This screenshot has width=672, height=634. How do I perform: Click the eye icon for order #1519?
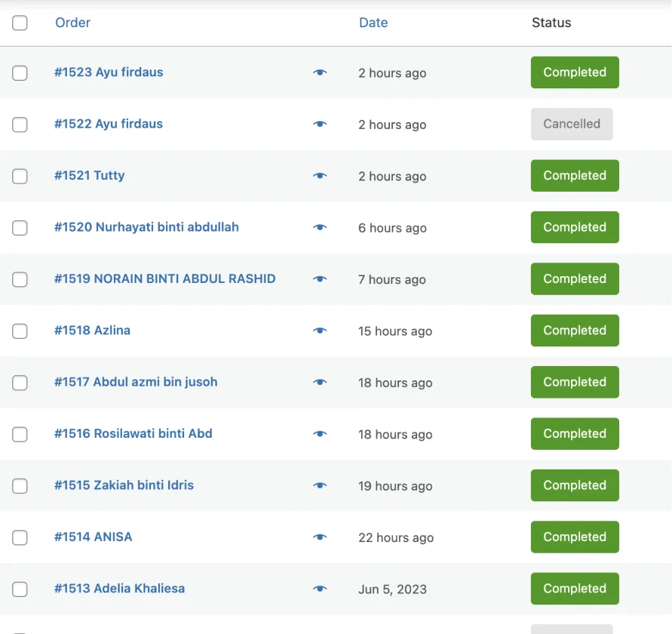(x=320, y=279)
